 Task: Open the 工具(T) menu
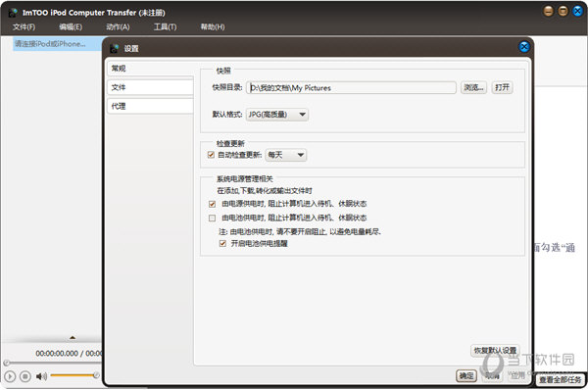pos(165,27)
